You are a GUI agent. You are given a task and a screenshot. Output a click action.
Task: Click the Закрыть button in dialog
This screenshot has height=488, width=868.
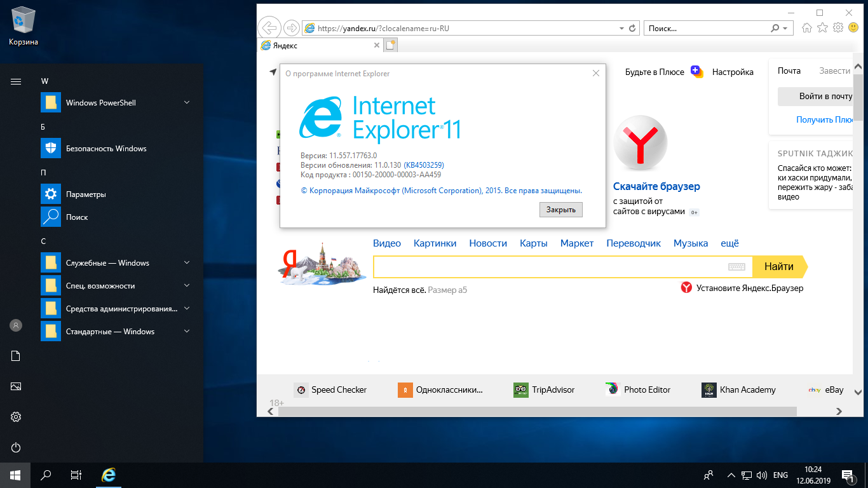tap(561, 210)
